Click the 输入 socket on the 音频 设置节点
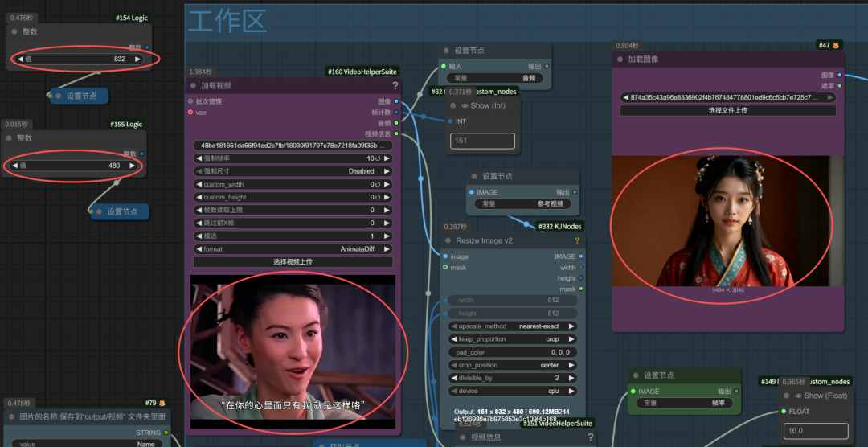 (x=444, y=66)
